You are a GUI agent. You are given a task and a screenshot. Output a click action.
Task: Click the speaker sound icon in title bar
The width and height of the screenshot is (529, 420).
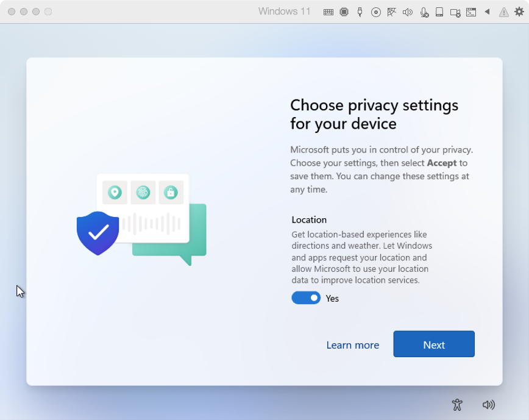408,12
